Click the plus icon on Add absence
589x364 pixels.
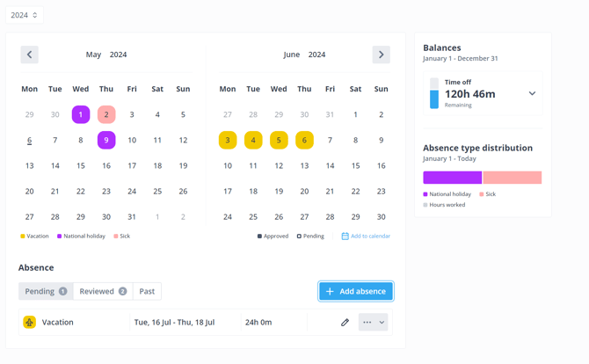(330, 292)
